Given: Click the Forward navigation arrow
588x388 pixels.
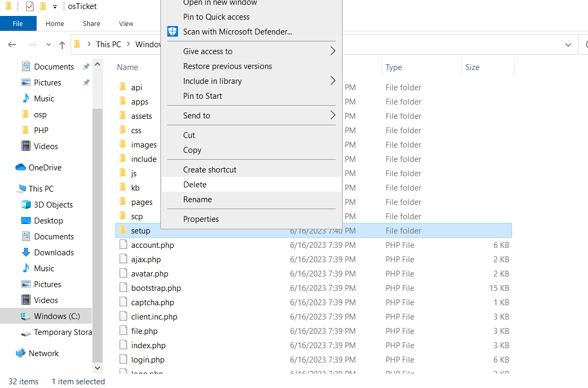Looking at the screenshot, I should pos(32,45).
